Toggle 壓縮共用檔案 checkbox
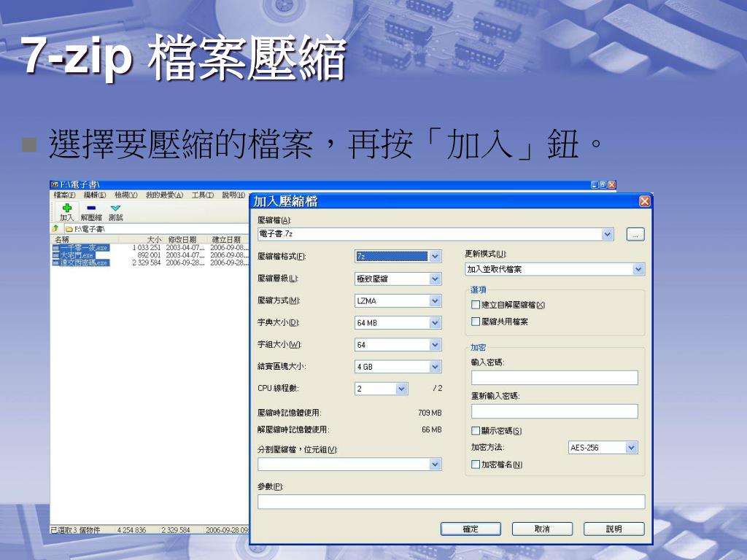The width and height of the screenshot is (747, 560). pyautogui.click(x=475, y=322)
